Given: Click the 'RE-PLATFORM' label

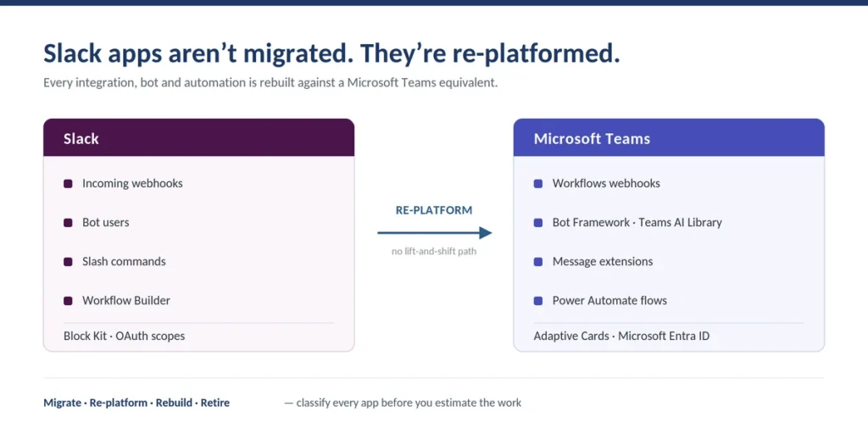Looking at the screenshot, I should (x=434, y=210).
